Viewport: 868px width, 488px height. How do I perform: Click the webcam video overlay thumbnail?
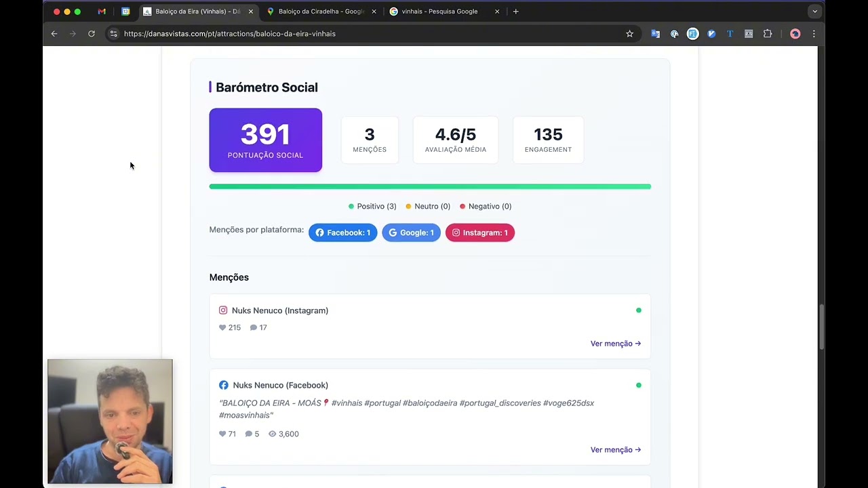(x=110, y=422)
